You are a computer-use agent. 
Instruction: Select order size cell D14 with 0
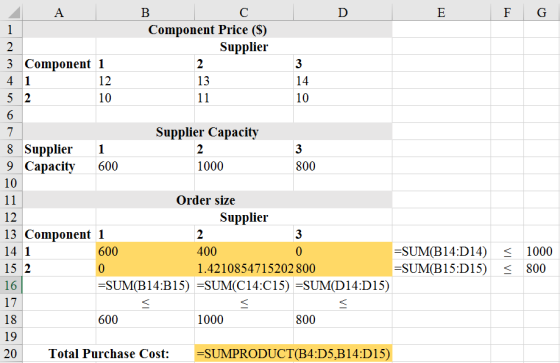tap(343, 251)
